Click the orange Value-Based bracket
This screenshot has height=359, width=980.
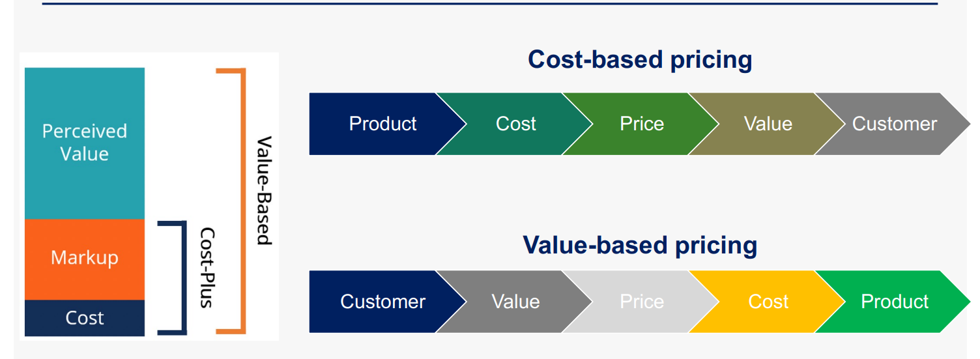pyautogui.click(x=242, y=201)
